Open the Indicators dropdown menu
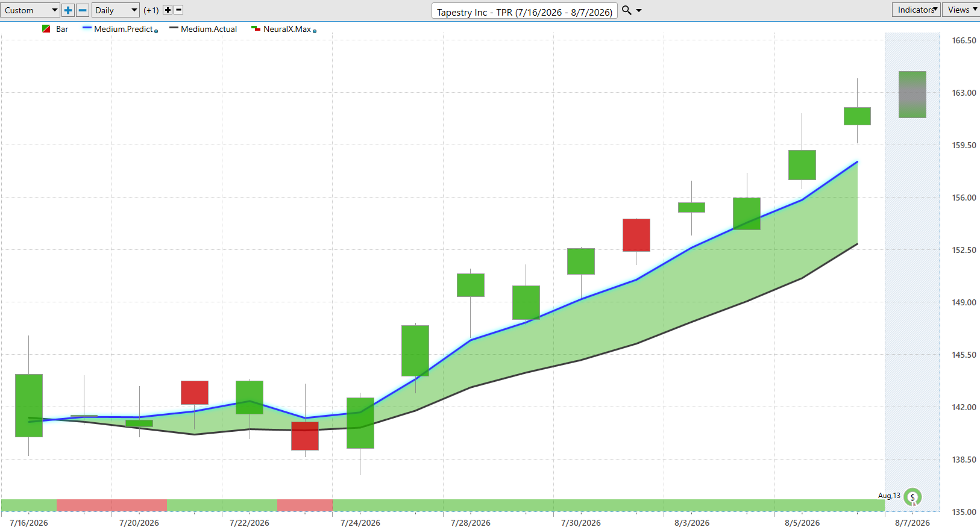The height and width of the screenshot is (527, 980). tap(916, 10)
